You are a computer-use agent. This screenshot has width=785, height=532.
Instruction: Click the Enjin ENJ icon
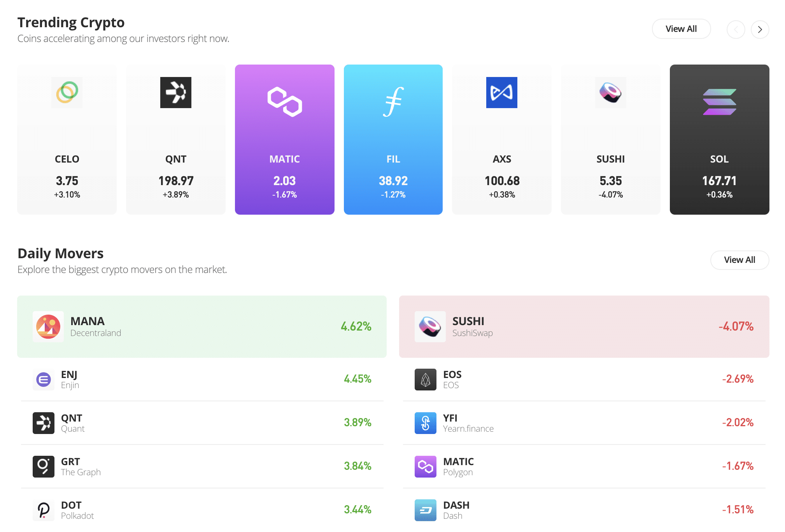click(44, 380)
